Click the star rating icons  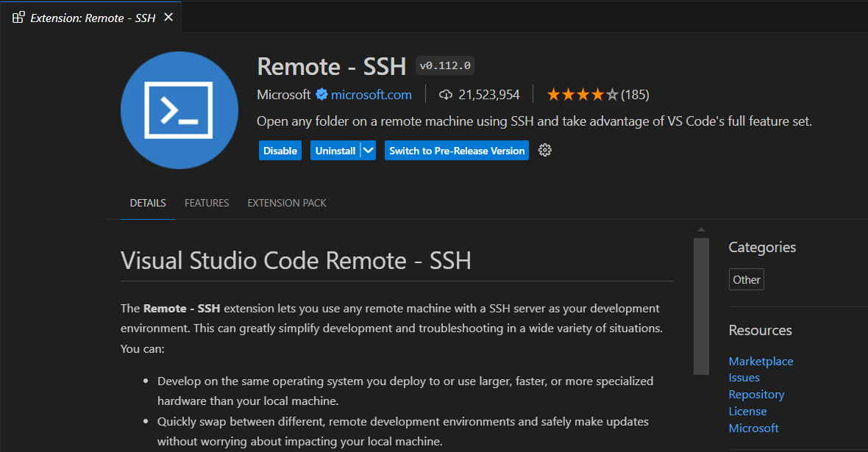coord(582,95)
